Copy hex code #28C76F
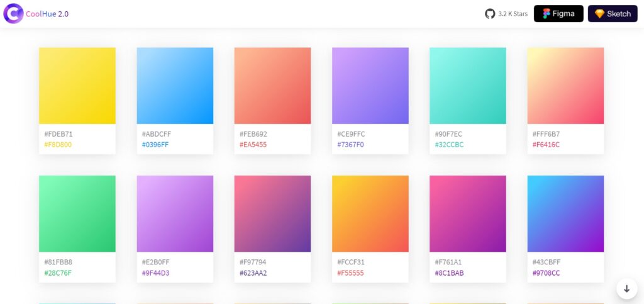Screen dimensions: 644x304 pyautogui.click(x=57, y=273)
